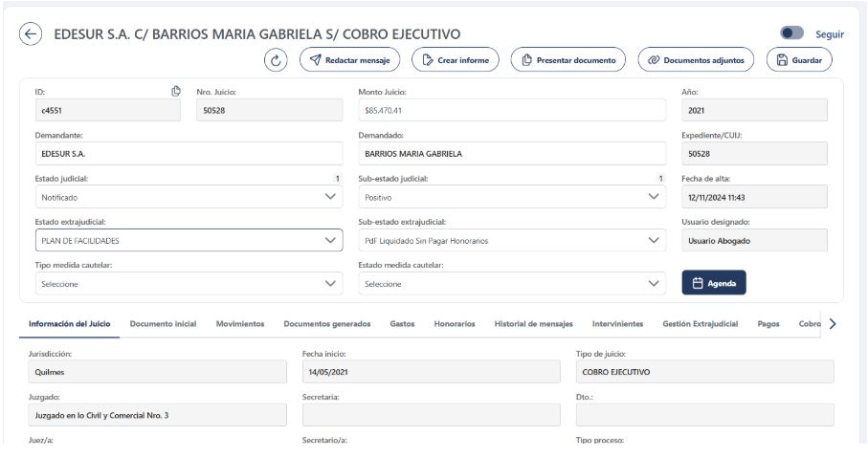The height and width of the screenshot is (457, 868).
Task: Click the calendar icon in the Agenda button
Action: click(x=698, y=283)
